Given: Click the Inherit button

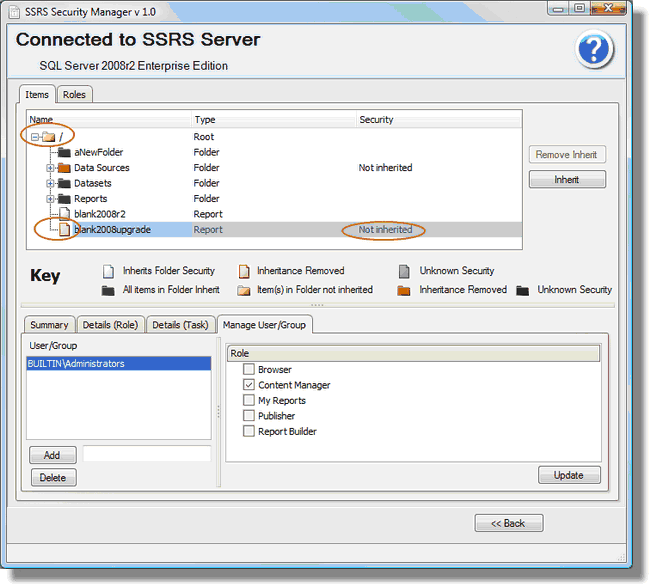Looking at the screenshot, I should [x=567, y=179].
